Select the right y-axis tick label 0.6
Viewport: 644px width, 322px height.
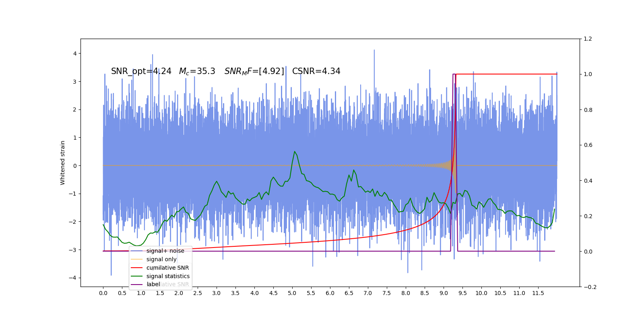click(x=588, y=145)
